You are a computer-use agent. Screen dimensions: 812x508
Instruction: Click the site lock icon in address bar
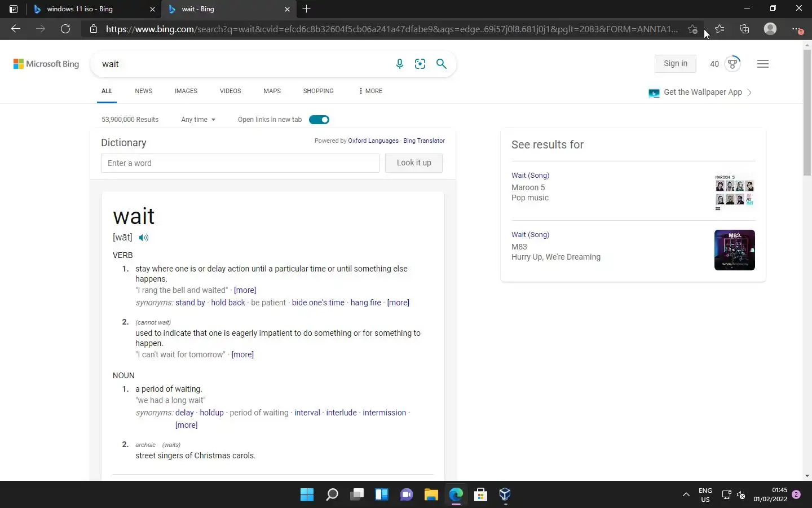tap(94, 29)
